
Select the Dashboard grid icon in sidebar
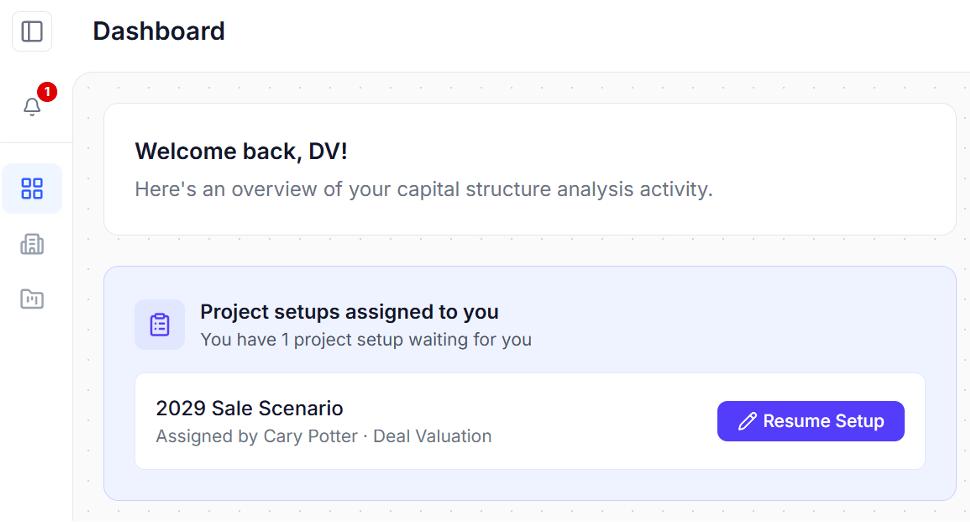coord(32,189)
